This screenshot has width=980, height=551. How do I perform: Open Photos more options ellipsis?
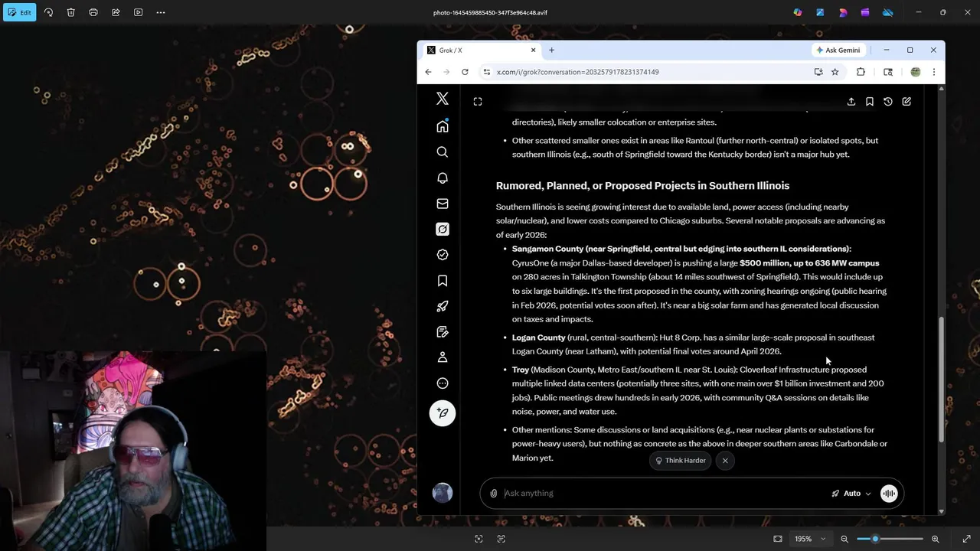point(161,12)
